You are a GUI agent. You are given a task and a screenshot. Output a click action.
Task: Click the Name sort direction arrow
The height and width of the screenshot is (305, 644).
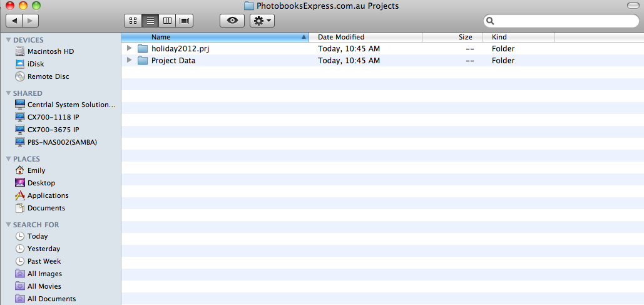(x=304, y=37)
